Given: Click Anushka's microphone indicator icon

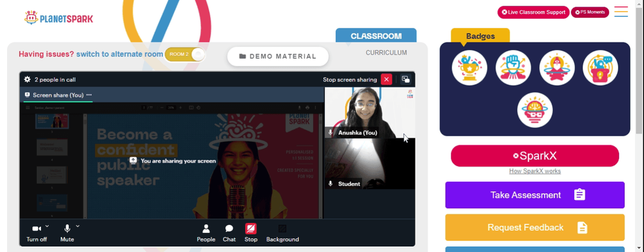Looking at the screenshot, I should coord(330,133).
